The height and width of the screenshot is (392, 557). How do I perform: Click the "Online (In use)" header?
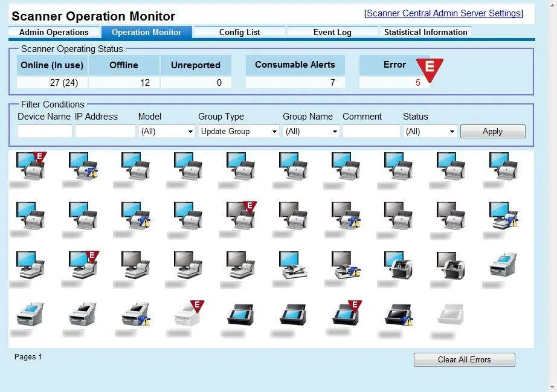52,65
